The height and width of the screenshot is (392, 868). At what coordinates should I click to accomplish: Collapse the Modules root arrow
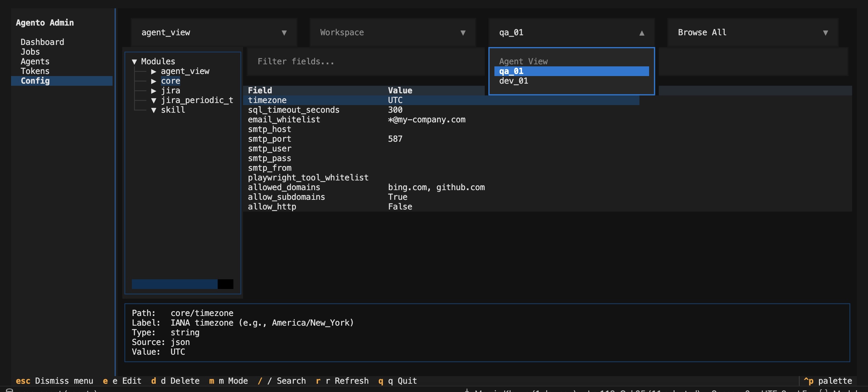pos(134,62)
